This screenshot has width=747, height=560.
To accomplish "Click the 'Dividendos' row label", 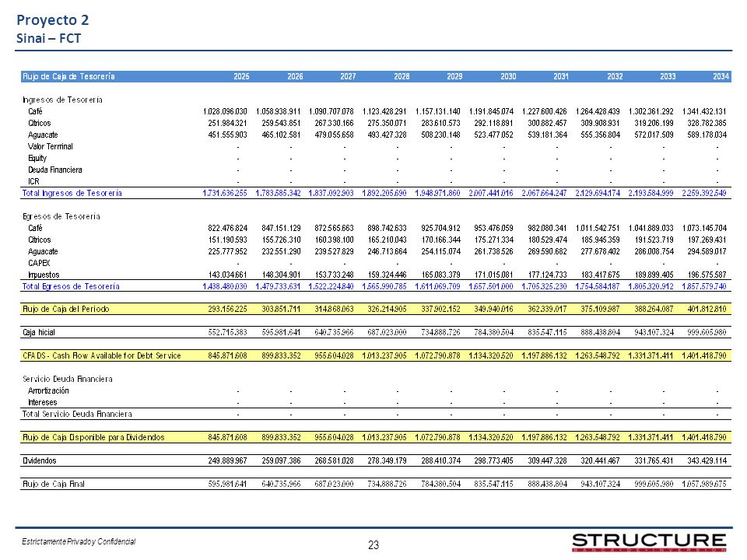I will click(x=40, y=460).
